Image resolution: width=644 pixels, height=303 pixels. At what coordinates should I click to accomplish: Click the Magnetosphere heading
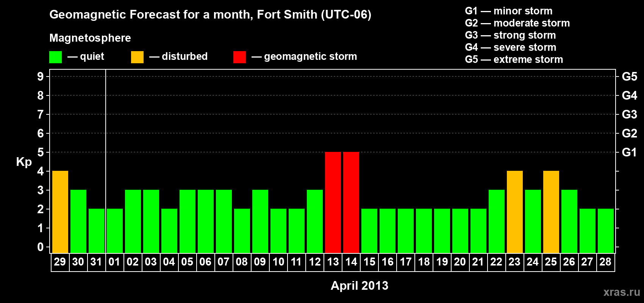click(x=90, y=38)
